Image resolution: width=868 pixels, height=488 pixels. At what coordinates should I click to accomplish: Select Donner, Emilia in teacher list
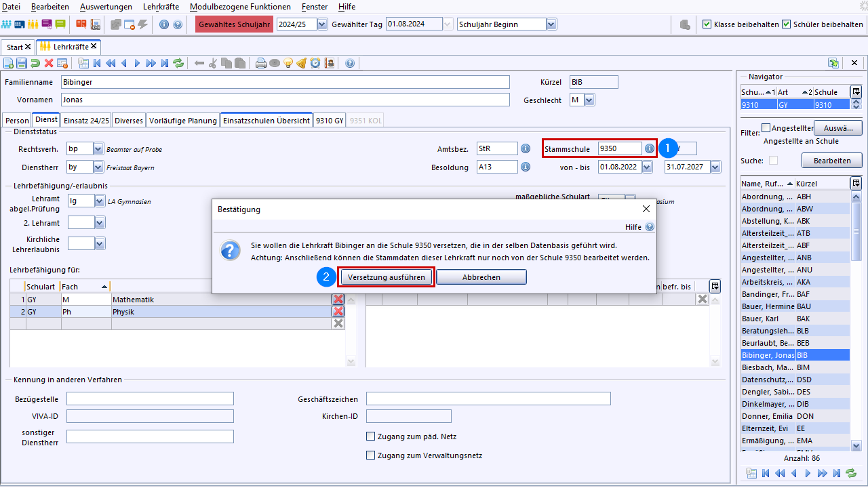(x=795, y=416)
